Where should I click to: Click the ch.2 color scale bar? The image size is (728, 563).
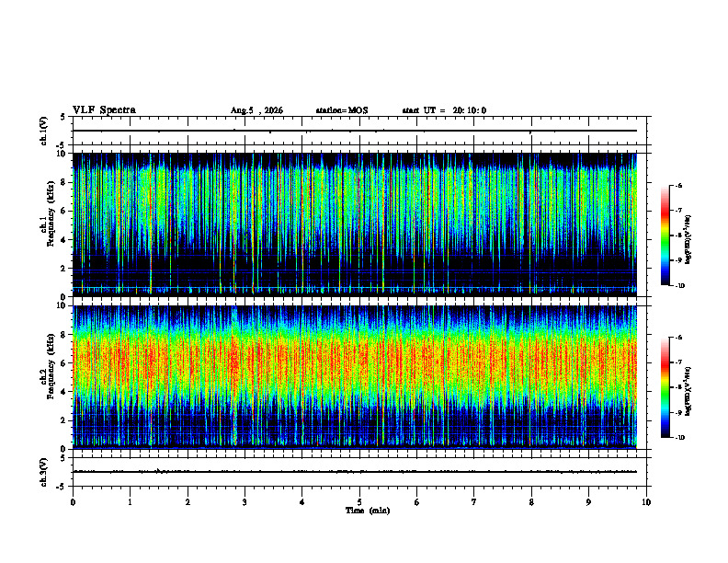[665, 387]
